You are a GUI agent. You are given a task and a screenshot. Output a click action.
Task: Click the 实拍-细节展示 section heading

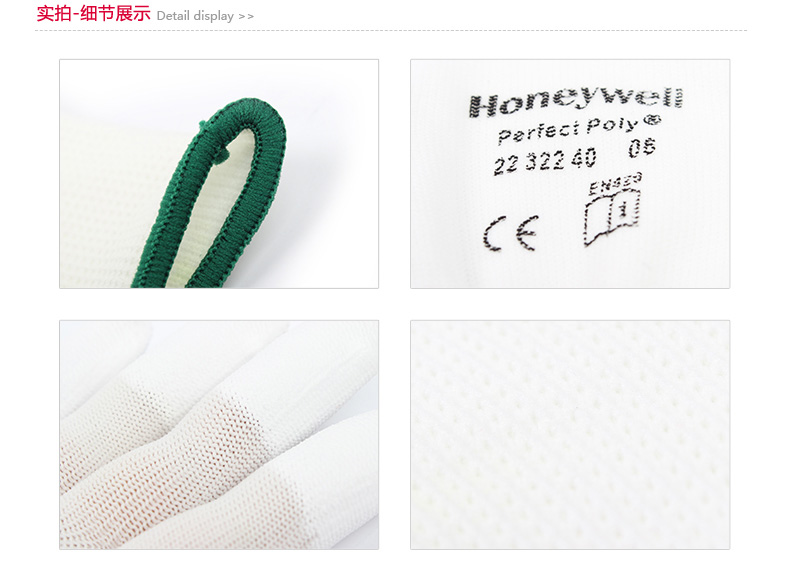93,14
